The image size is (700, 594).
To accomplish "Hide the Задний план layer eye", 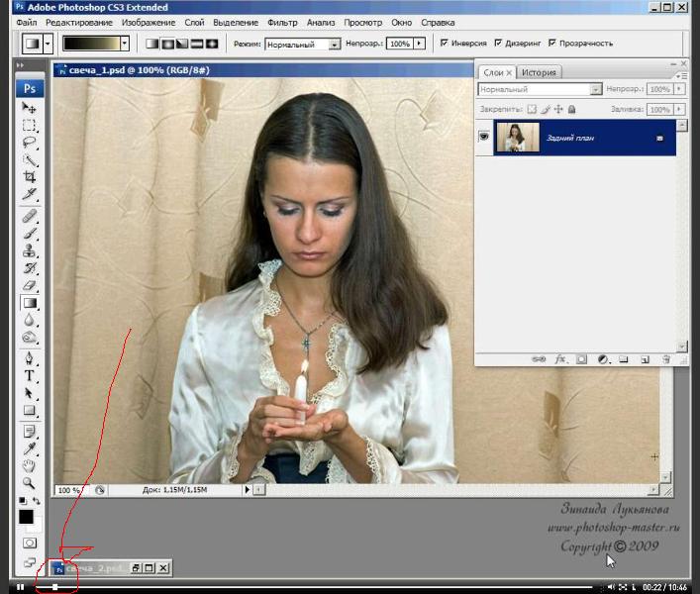I will tap(484, 136).
